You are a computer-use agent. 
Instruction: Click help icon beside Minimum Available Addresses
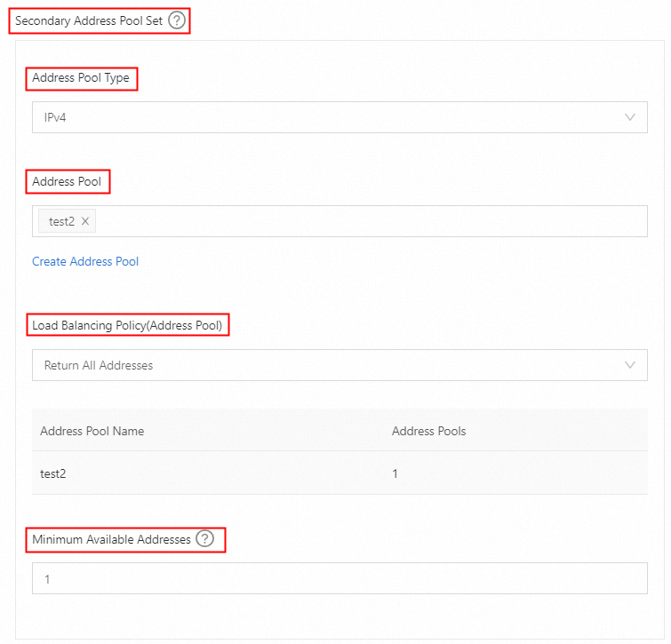pos(205,538)
